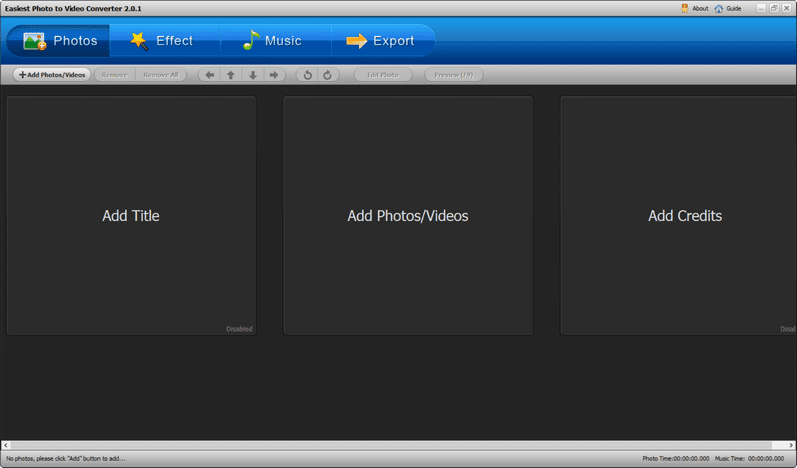Click the Remove button
Viewport: 797px width, 468px height.
pos(114,75)
